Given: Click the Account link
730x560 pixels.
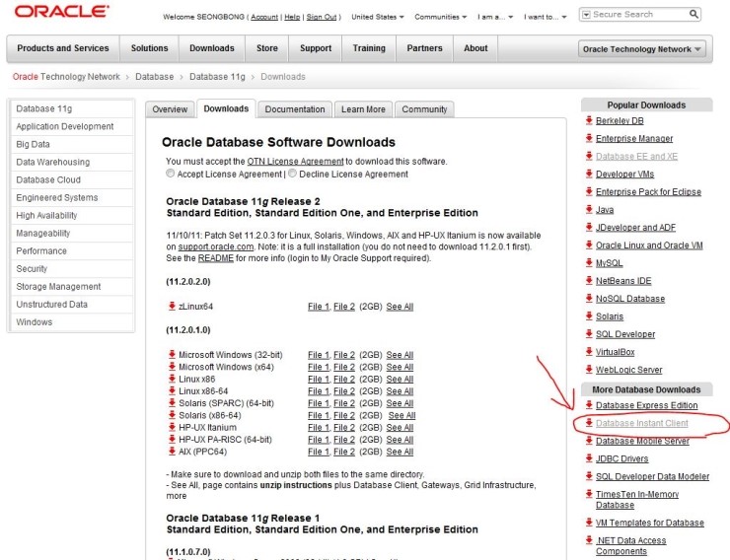Looking at the screenshot, I should point(264,17).
